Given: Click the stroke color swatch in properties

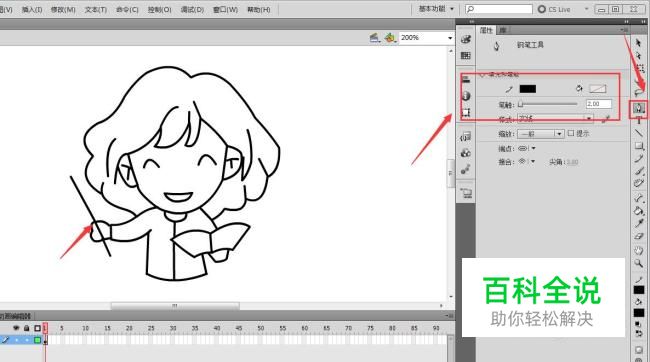Looking at the screenshot, I should (528, 89).
